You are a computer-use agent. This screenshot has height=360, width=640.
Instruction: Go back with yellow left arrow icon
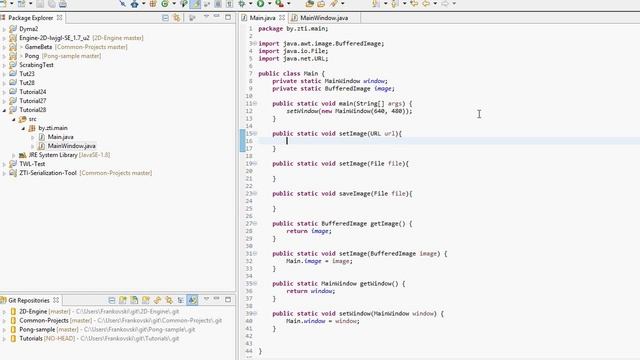click(x=426, y=4)
